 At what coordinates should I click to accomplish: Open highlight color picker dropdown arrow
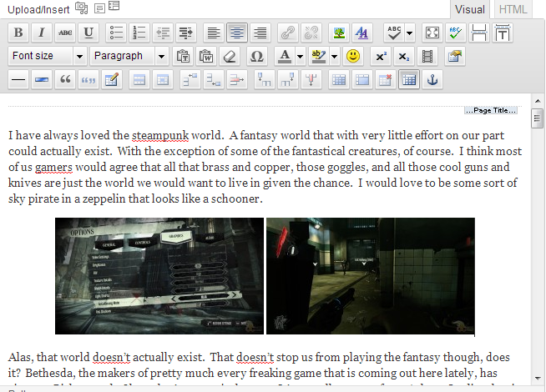pyautogui.click(x=334, y=56)
